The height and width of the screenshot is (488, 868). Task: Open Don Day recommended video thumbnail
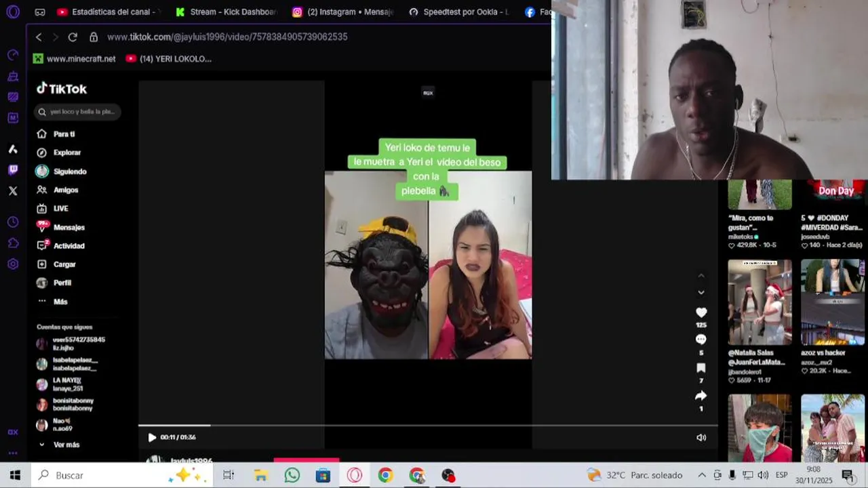click(x=832, y=195)
